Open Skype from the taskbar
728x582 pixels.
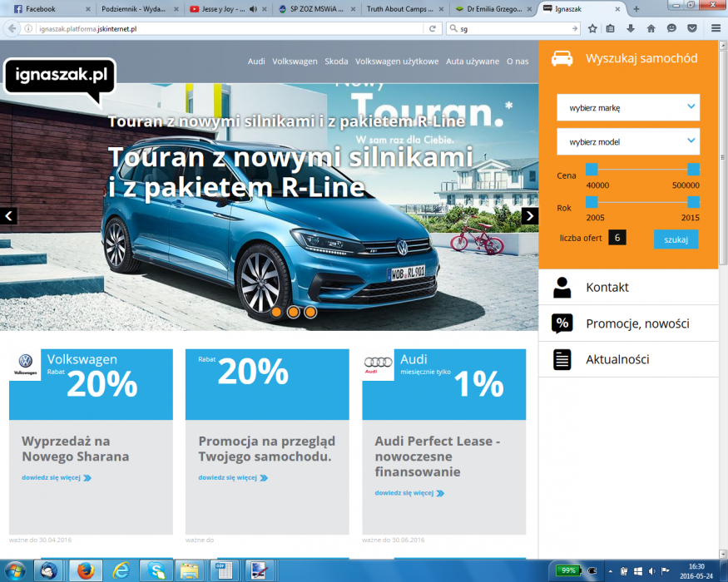click(156, 571)
